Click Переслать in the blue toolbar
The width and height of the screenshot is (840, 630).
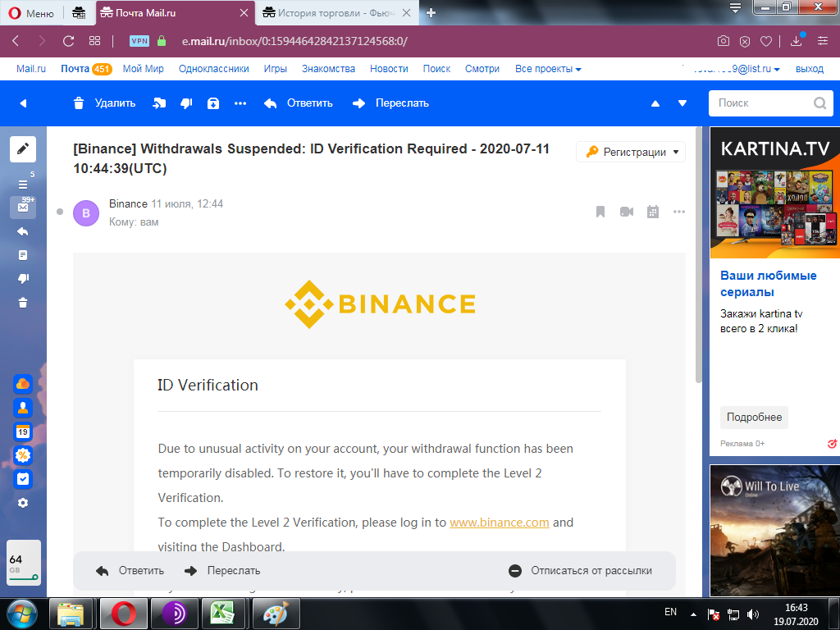(390, 103)
